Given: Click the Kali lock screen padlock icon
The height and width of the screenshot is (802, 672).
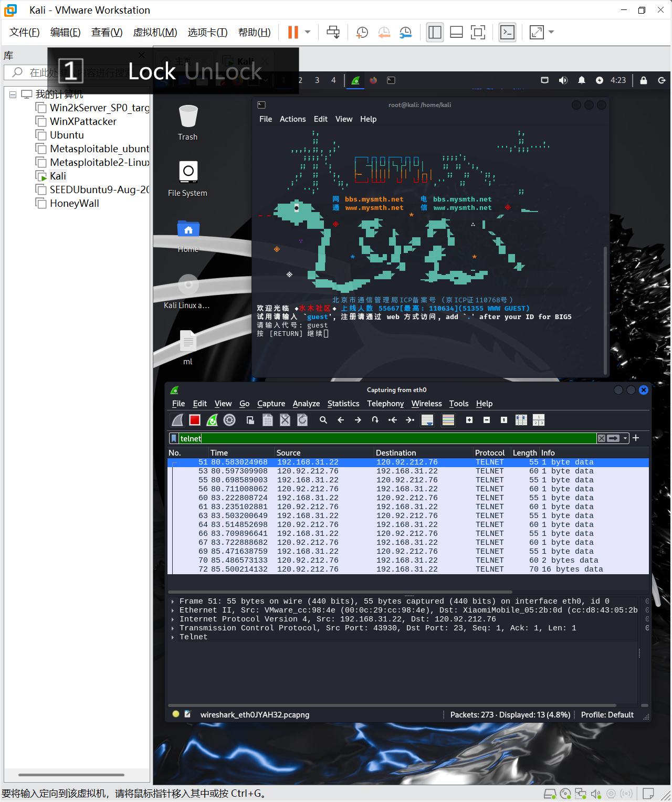Looking at the screenshot, I should pyautogui.click(x=644, y=80).
